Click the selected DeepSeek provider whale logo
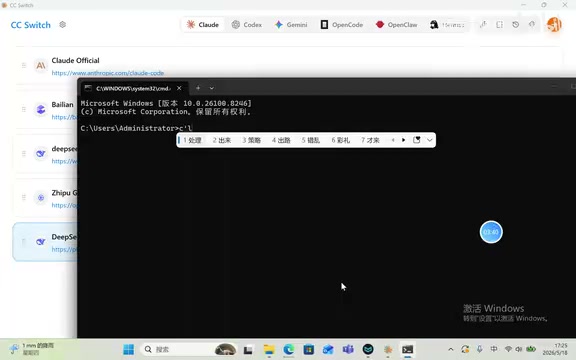This screenshot has height=360, width=576. tap(41, 242)
